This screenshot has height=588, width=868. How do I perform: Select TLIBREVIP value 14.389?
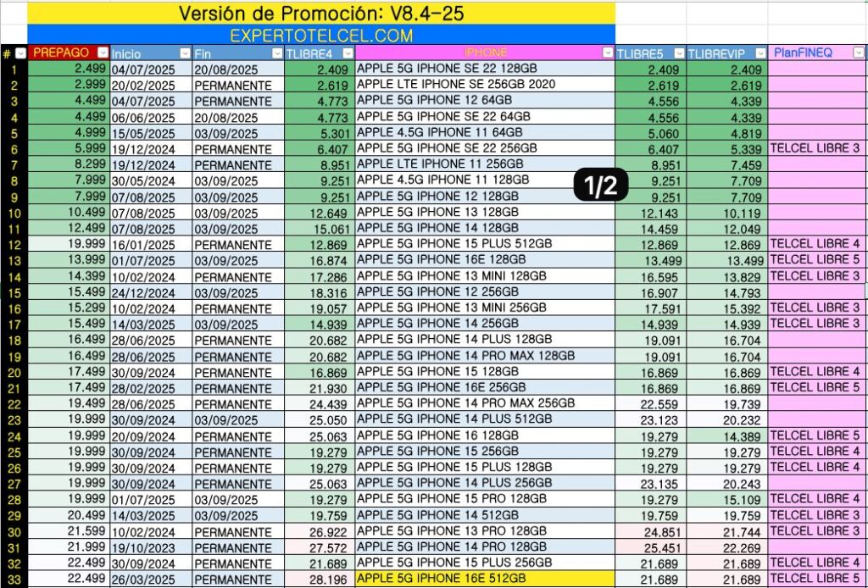pyautogui.click(x=726, y=436)
